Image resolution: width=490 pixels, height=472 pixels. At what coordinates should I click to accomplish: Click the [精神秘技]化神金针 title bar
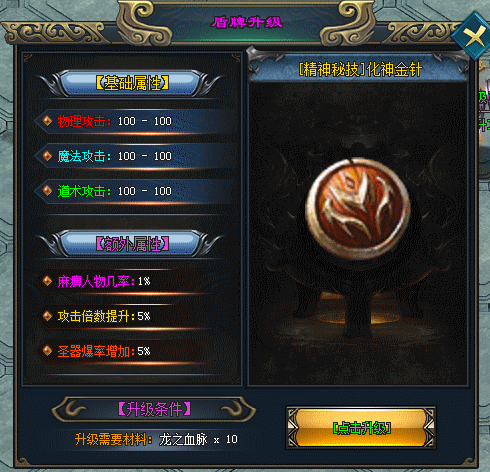[x=360, y=70]
